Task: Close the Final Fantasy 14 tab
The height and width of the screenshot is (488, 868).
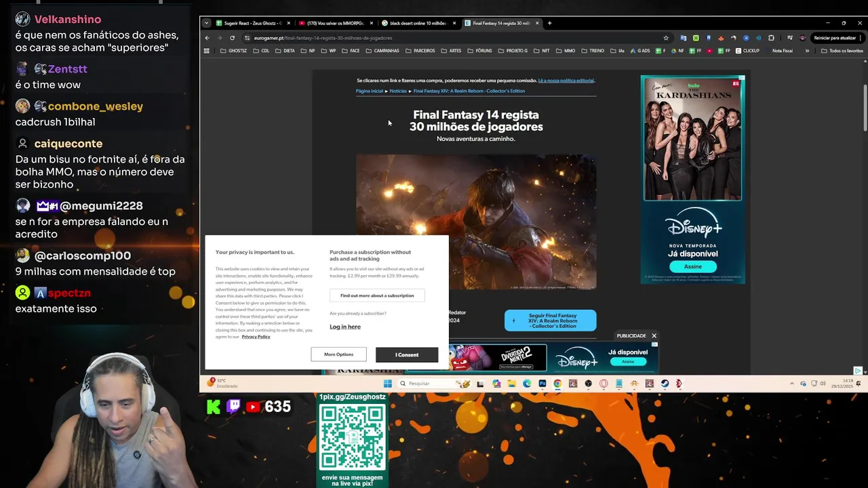Action: (537, 23)
